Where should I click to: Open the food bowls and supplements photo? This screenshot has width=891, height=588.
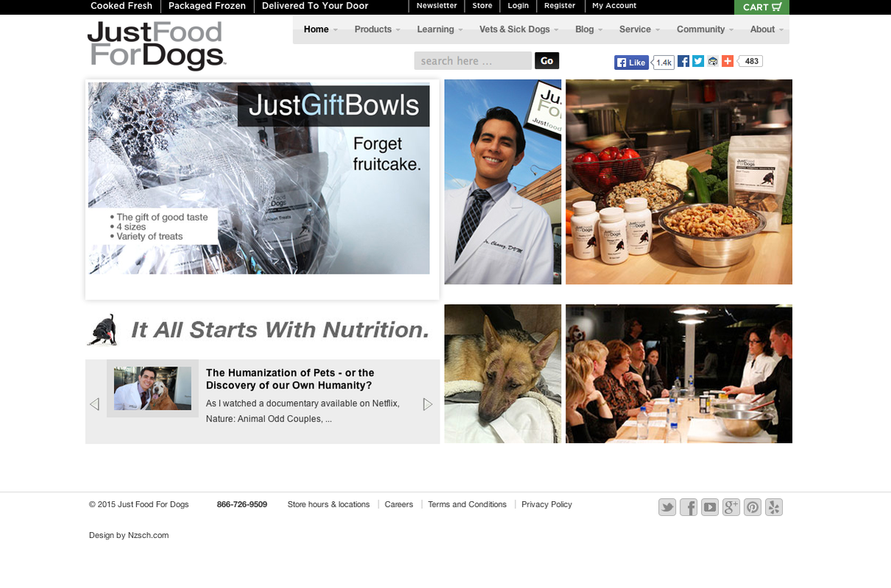pyautogui.click(x=679, y=182)
